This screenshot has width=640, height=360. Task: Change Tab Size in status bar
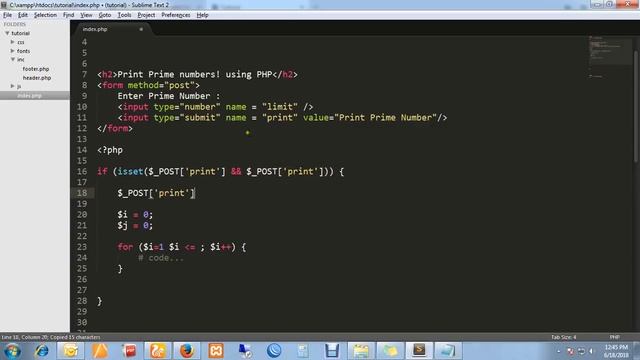[564, 337]
